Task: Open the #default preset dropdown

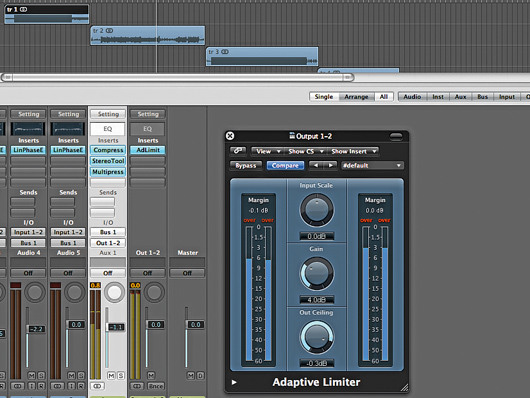Action: (371, 165)
